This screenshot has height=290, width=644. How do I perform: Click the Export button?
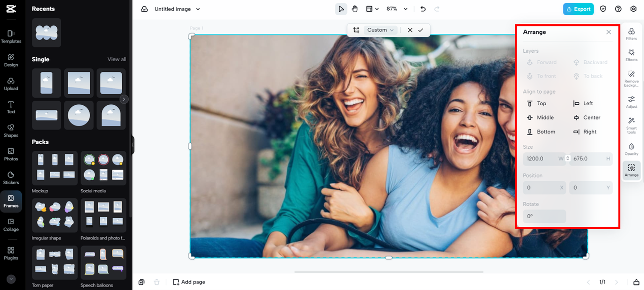tap(578, 9)
